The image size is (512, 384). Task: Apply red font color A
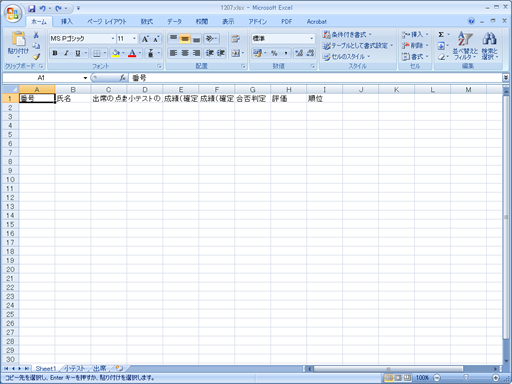132,53
